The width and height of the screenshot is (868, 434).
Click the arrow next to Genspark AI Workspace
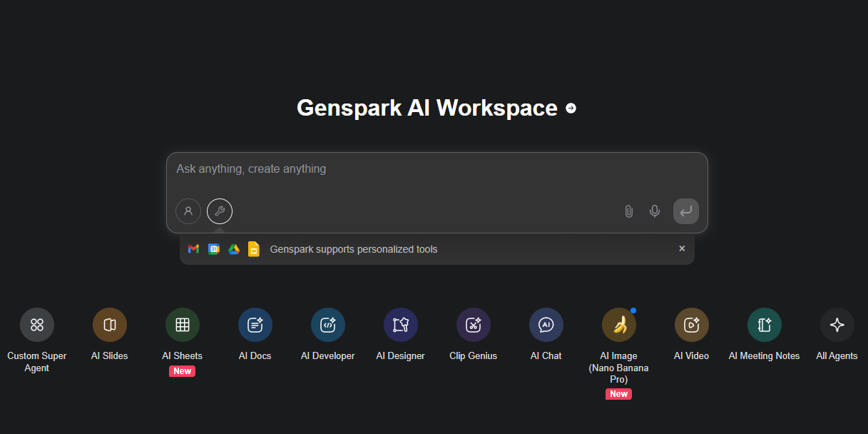pyautogui.click(x=571, y=108)
